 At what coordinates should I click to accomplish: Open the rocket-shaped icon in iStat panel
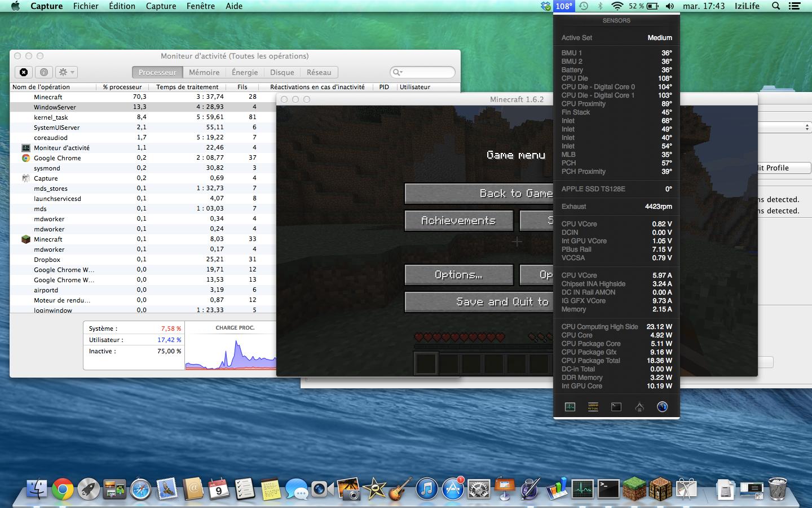(x=639, y=407)
